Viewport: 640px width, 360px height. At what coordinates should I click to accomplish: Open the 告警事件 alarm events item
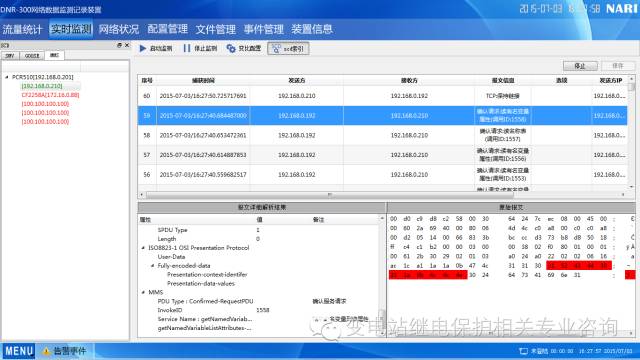point(70,351)
